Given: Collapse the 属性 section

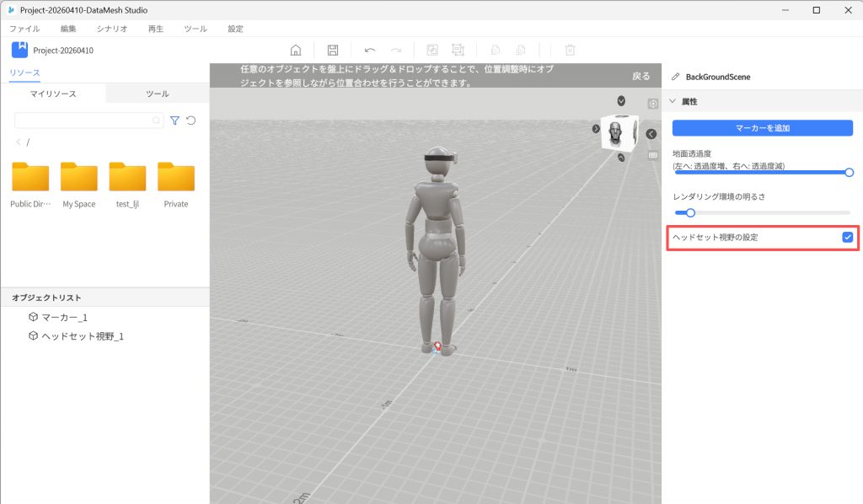Looking at the screenshot, I should tap(673, 101).
